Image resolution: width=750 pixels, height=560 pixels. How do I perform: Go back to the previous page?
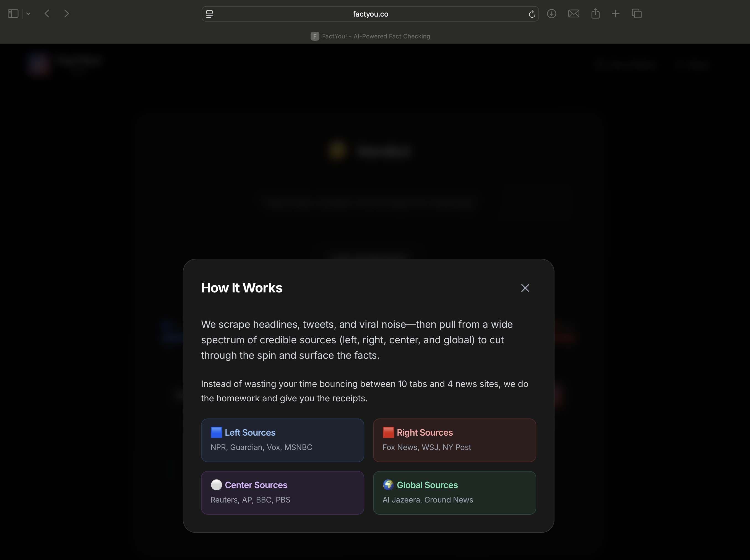(47, 14)
